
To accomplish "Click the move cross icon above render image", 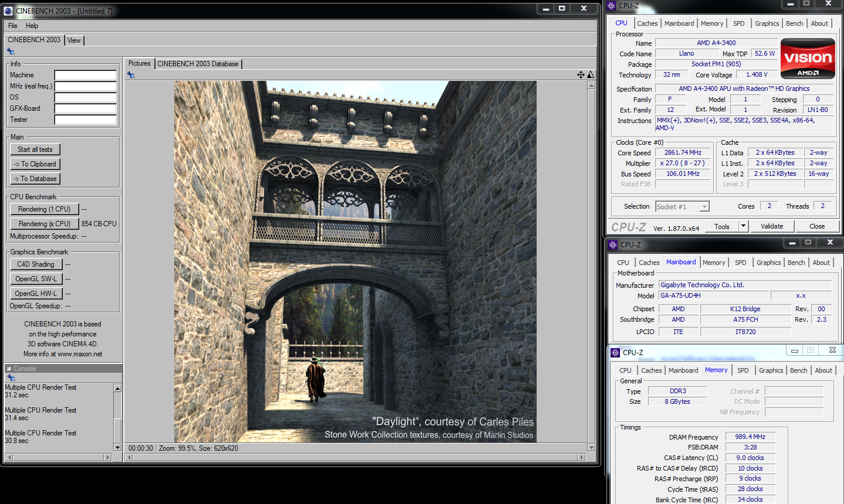I will [581, 74].
